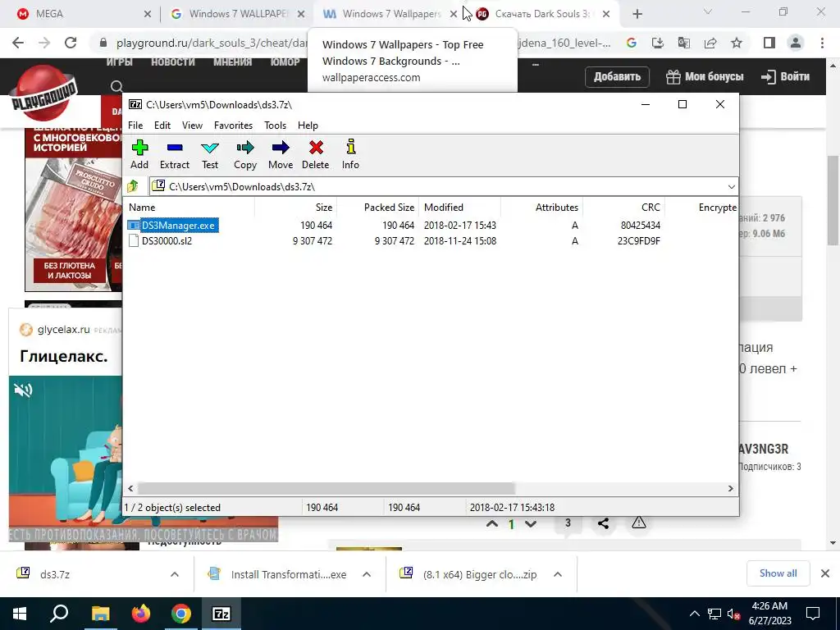Open the Playground site search icon
840x630 pixels.
[x=116, y=86]
